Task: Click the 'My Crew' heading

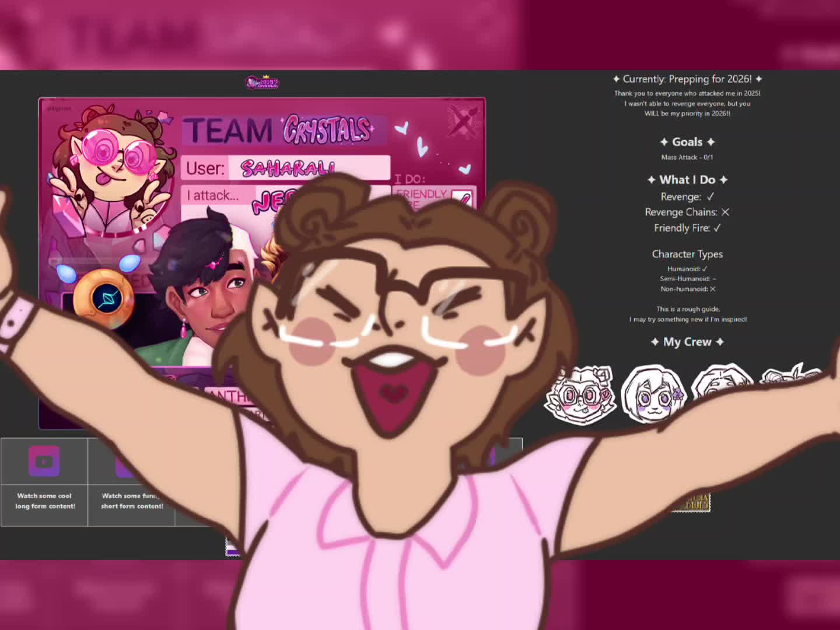Action: [687, 342]
